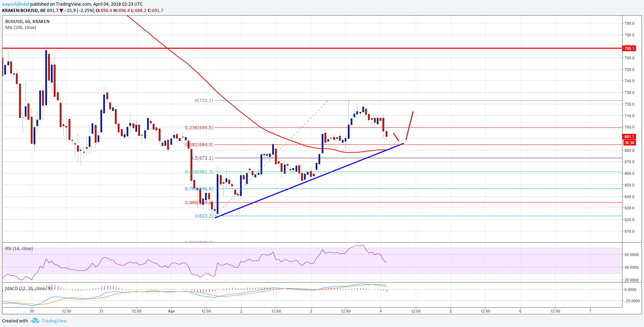The image size is (644, 327).
Task: Select the 0.236(699.5) Fibonacci level label
Action: point(199,127)
